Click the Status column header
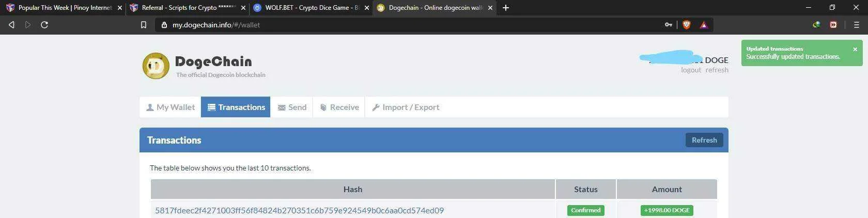The width and height of the screenshot is (868, 218). click(586, 189)
